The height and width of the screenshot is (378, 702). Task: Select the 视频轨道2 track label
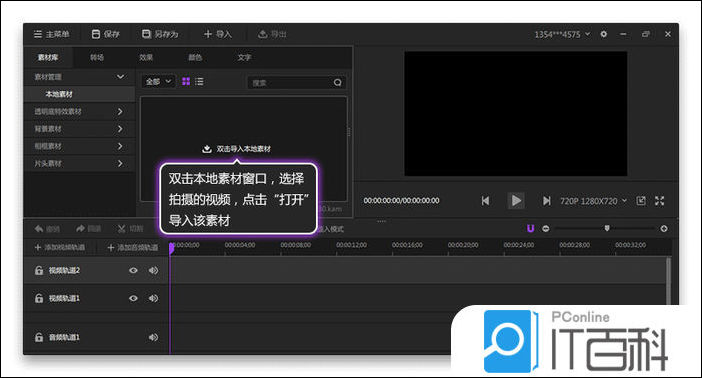[64, 271]
